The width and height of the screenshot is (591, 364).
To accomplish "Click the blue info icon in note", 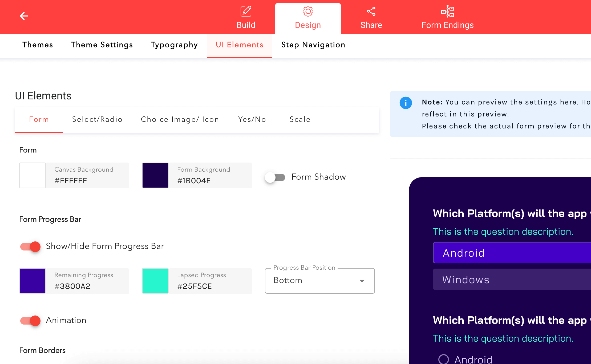I will point(406,103).
